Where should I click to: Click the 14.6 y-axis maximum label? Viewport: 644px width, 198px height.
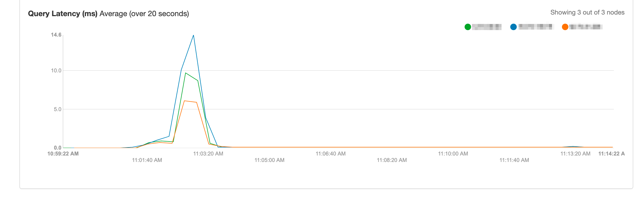[x=56, y=35]
